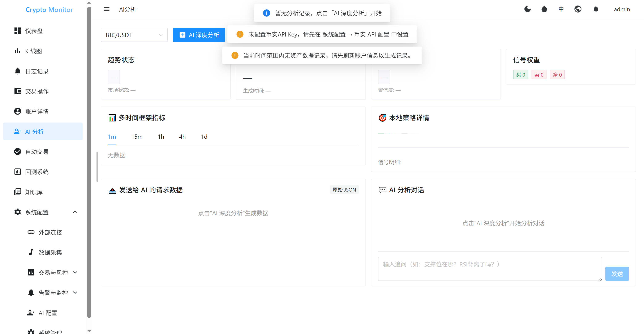644x334 pixels.
Task: Select the 1h timeframe tab
Action: point(161,137)
